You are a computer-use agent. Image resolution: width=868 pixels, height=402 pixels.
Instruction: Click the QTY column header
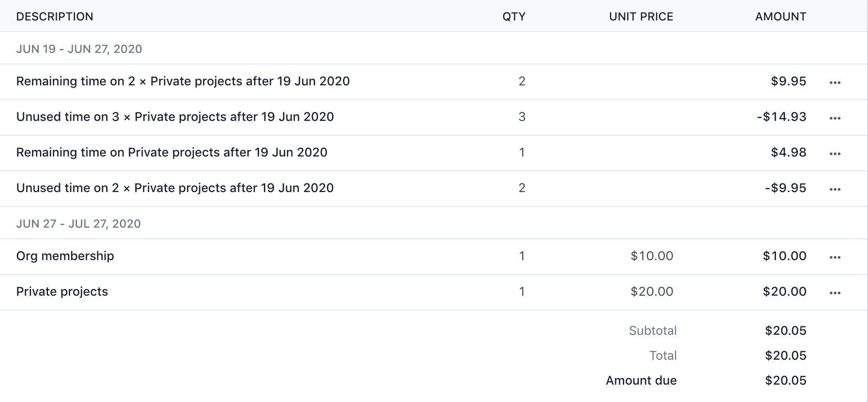click(514, 16)
